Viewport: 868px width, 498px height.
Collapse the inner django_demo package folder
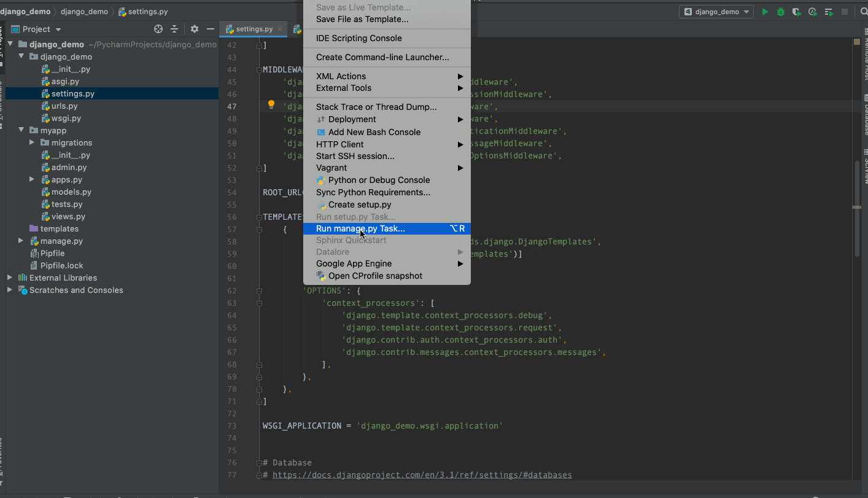point(21,56)
